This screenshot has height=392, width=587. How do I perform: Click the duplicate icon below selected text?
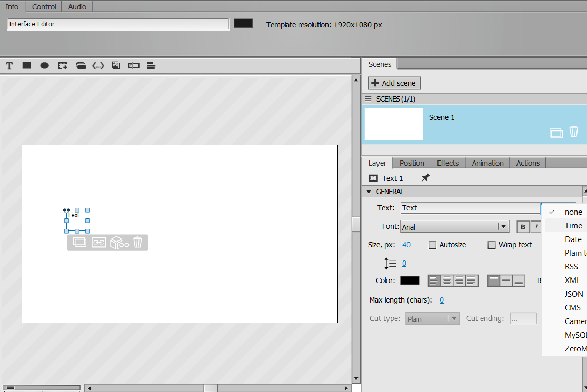point(79,243)
